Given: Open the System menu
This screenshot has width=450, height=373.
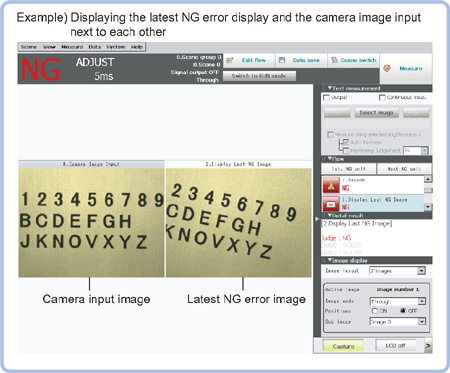Looking at the screenshot, I should pos(115,47).
